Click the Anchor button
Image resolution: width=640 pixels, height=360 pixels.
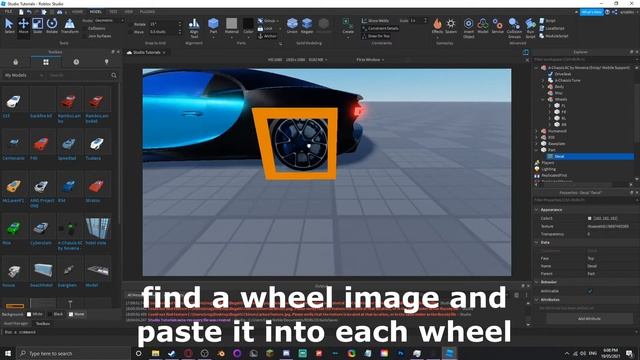pyautogui.click(x=267, y=36)
